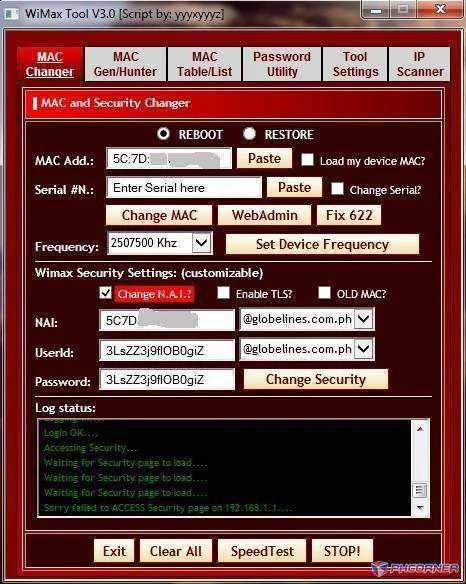The image size is (466, 584).
Task: Expand the NAI domain dropdown
Action: click(x=364, y=319)
